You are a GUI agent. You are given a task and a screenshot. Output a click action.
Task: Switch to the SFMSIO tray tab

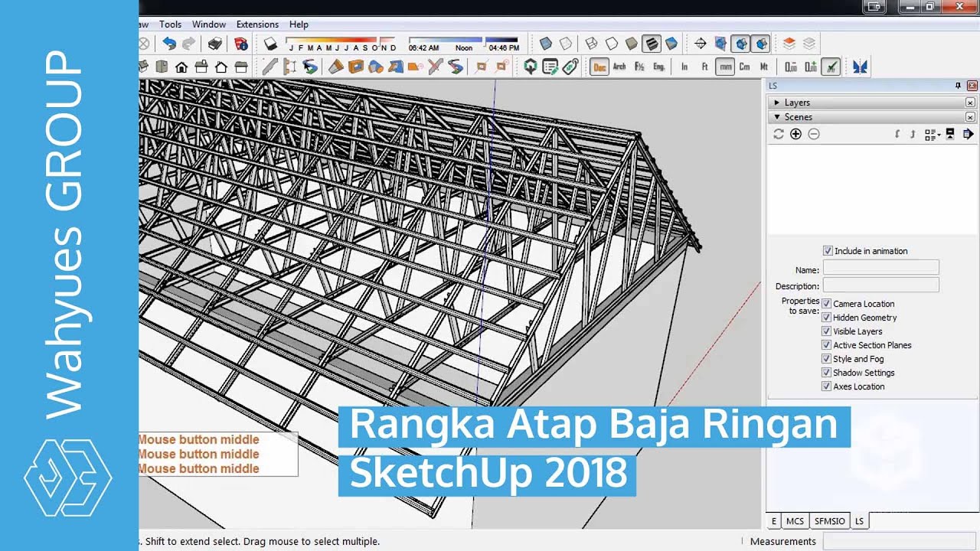click(829, 521)
